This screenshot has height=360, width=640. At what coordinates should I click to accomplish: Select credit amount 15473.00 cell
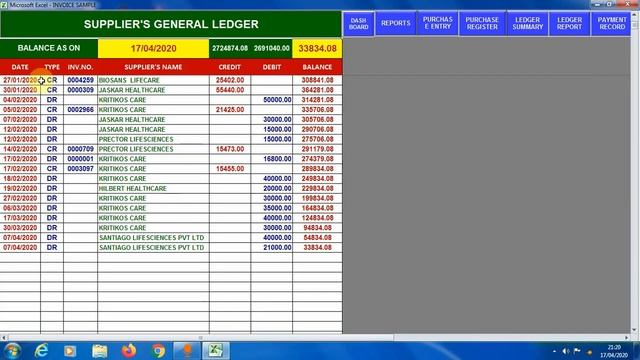click(x=230, y=149)
